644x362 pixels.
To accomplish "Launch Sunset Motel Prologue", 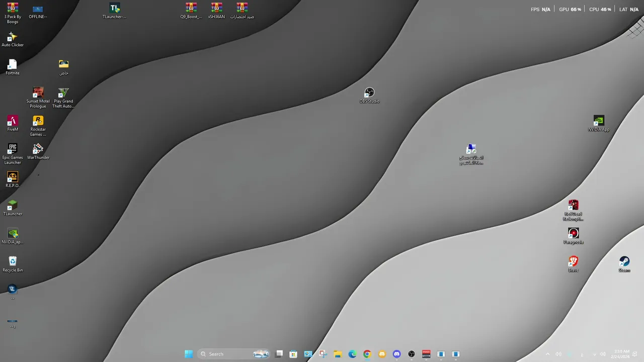I will [38, 98].
